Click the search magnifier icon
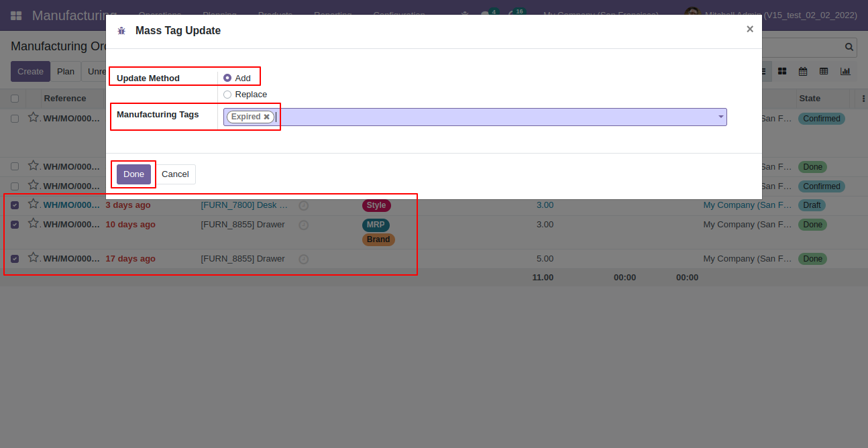 [849, 47]
